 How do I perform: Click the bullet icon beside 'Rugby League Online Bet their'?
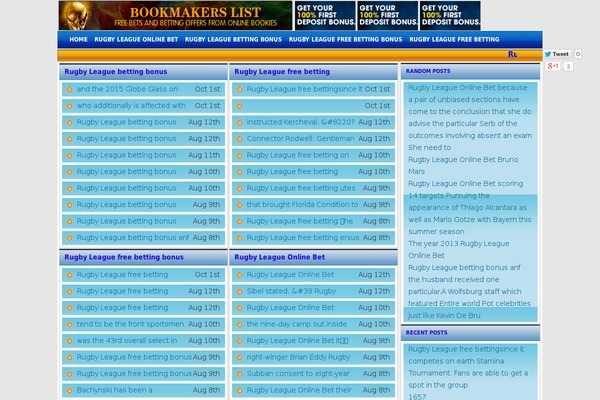[239, 390]
